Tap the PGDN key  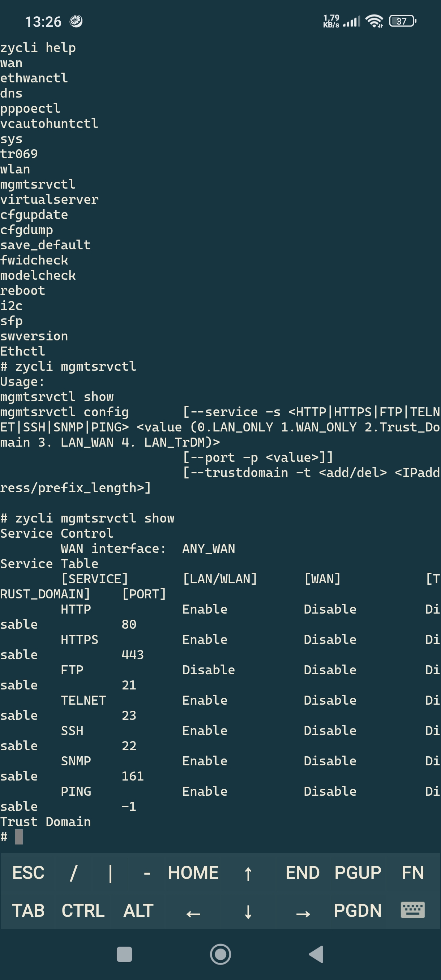click(357, 911)
